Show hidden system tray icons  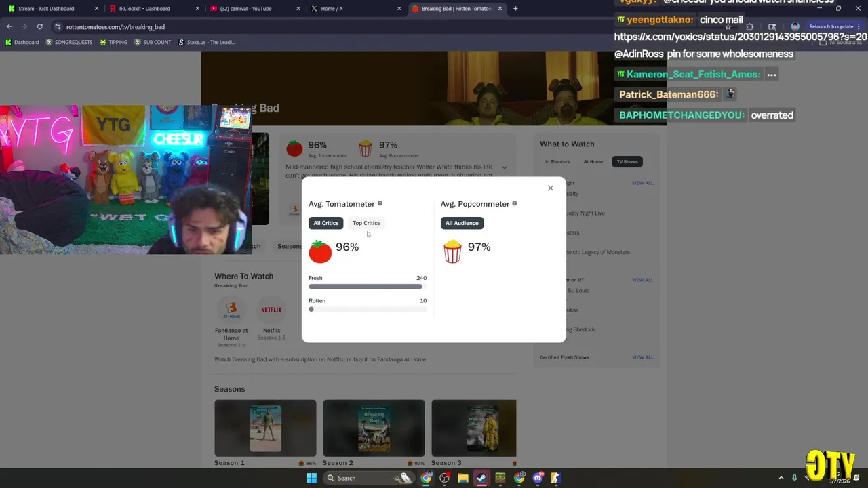point(780,478)
